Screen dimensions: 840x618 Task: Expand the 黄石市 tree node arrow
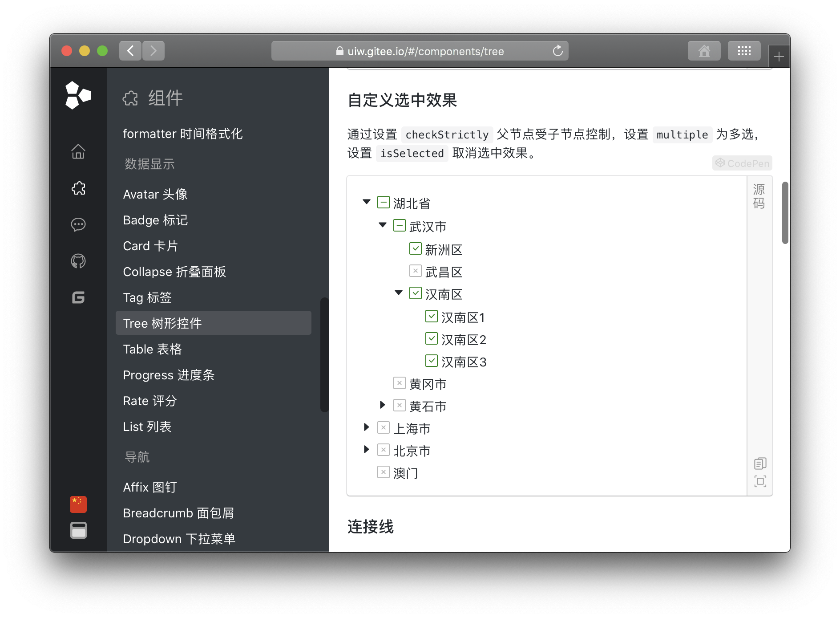(382, 405)
